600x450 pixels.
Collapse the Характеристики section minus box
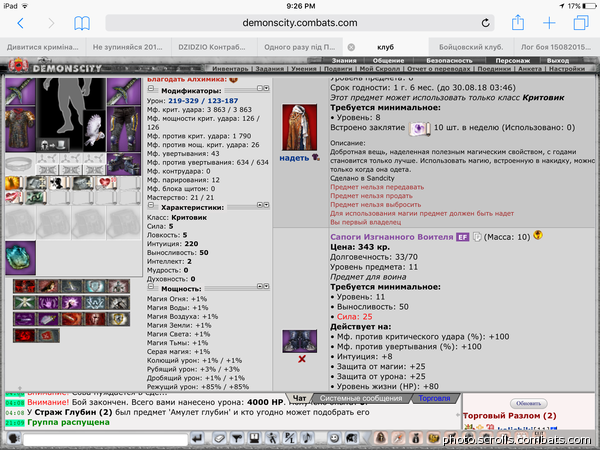[151, 205]
